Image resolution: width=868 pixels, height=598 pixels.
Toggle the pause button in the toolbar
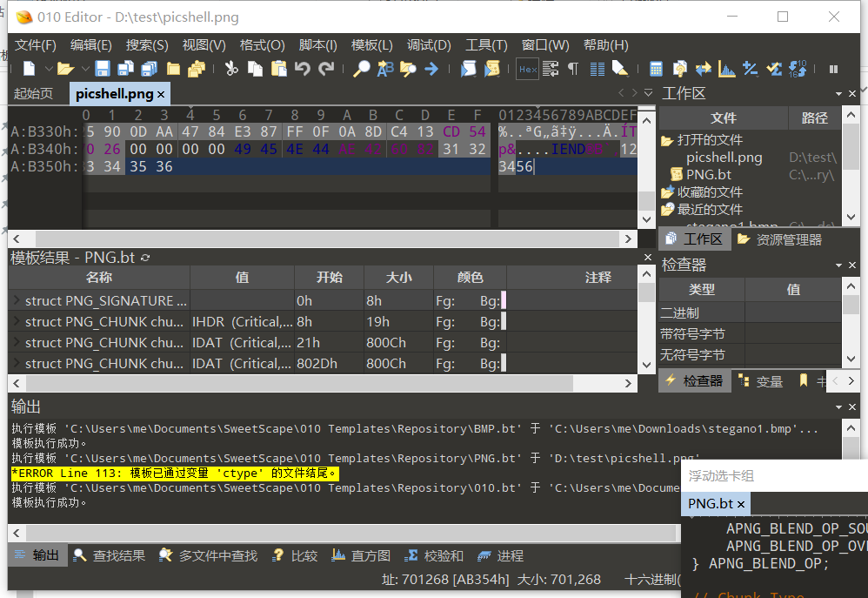[x=834, y=70]
